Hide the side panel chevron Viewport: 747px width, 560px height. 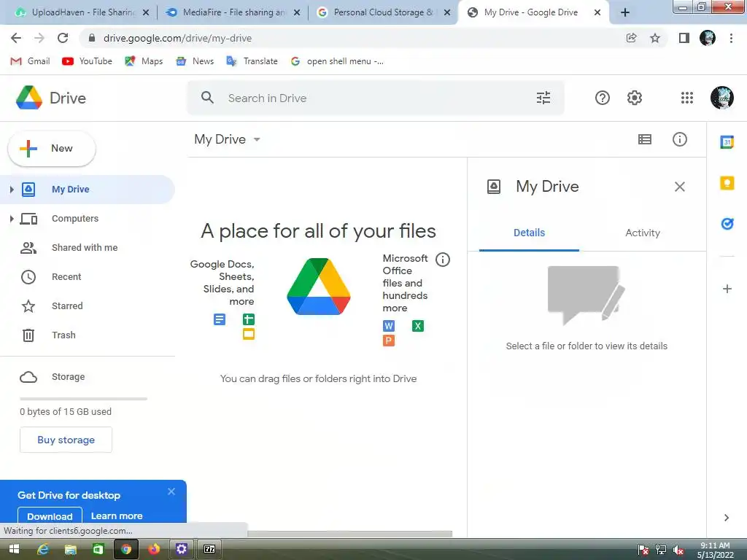(x=726, y=518)
